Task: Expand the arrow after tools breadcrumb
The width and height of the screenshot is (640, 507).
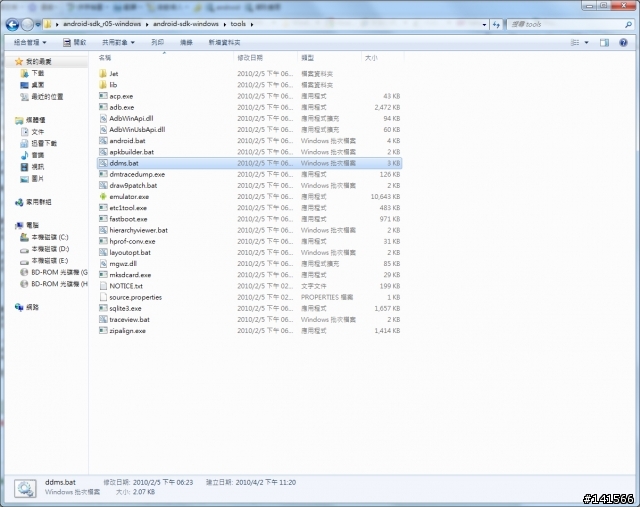Action: (252, 24)
